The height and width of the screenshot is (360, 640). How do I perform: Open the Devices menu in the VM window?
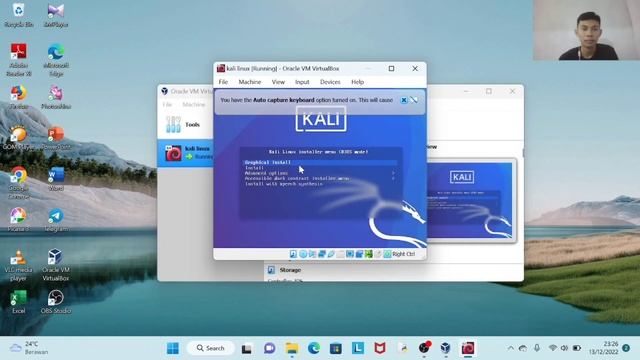click(x=330, y=82)
